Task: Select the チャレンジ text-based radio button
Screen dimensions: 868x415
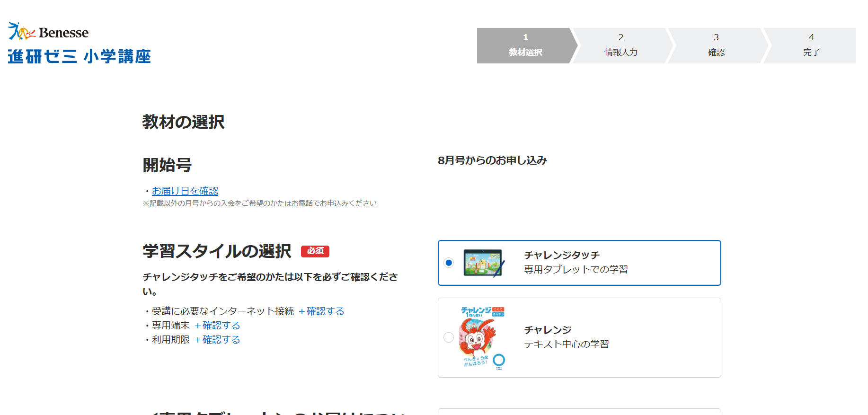Action: click(449, 337)
